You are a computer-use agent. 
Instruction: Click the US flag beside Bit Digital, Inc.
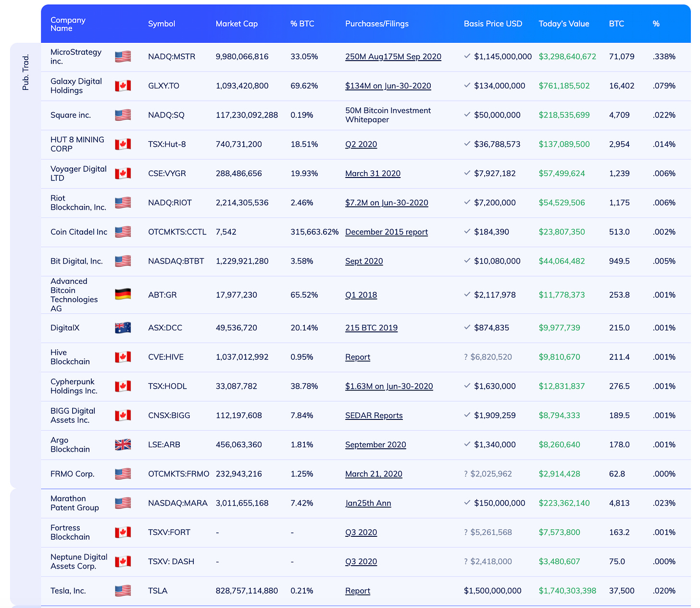tap(123, 261)
